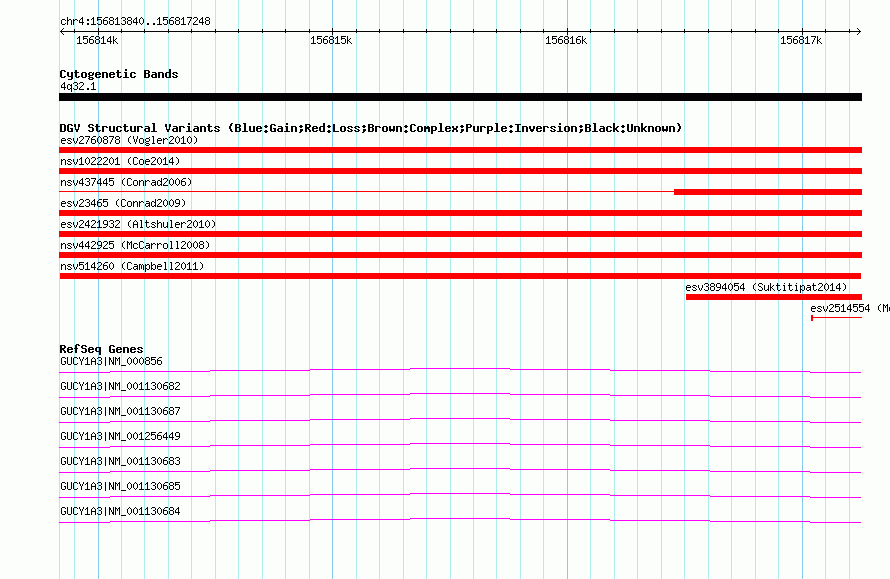Open the GUCY1A3|NM_001130682 transcript label
Screen dimensions: 890x579
(120, 387)
